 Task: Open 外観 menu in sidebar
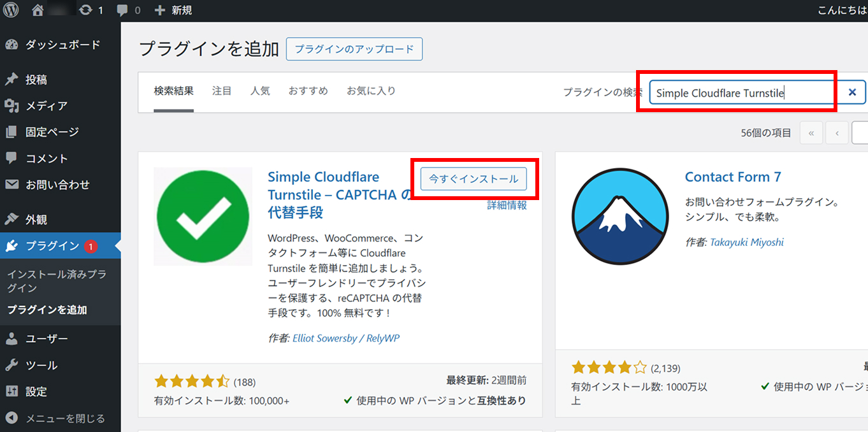[61, 219]
